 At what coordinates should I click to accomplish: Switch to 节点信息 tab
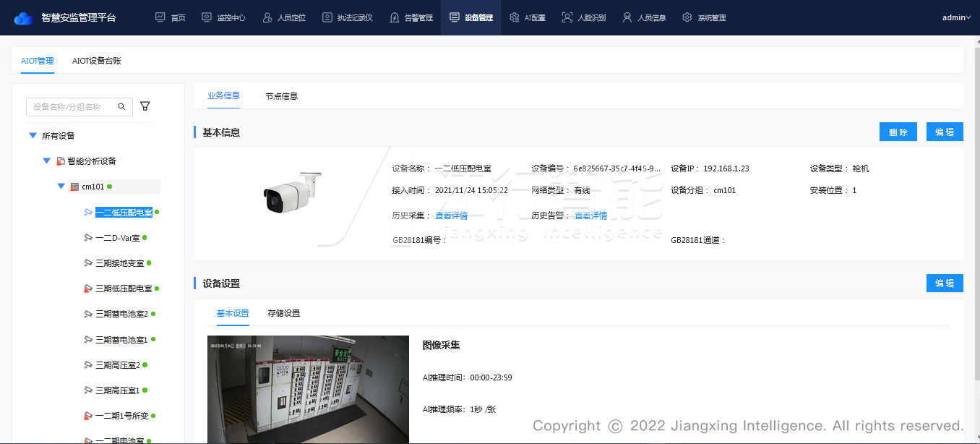(x=281, y=95)
